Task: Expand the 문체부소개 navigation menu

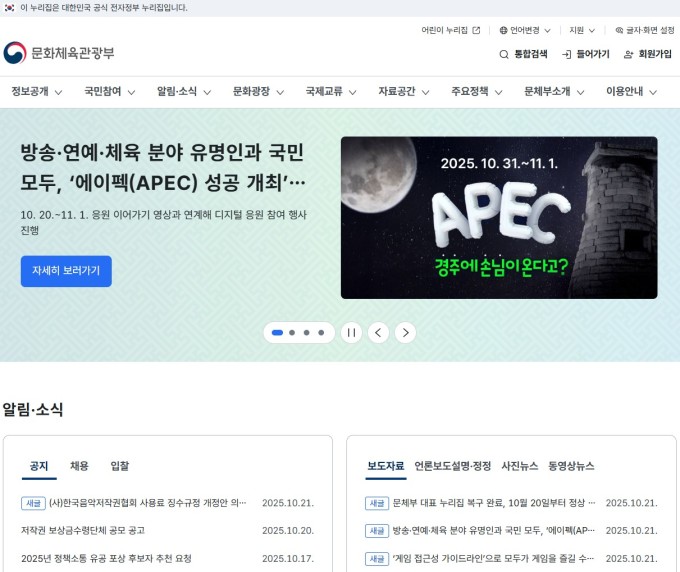Action: pos(554,92)
